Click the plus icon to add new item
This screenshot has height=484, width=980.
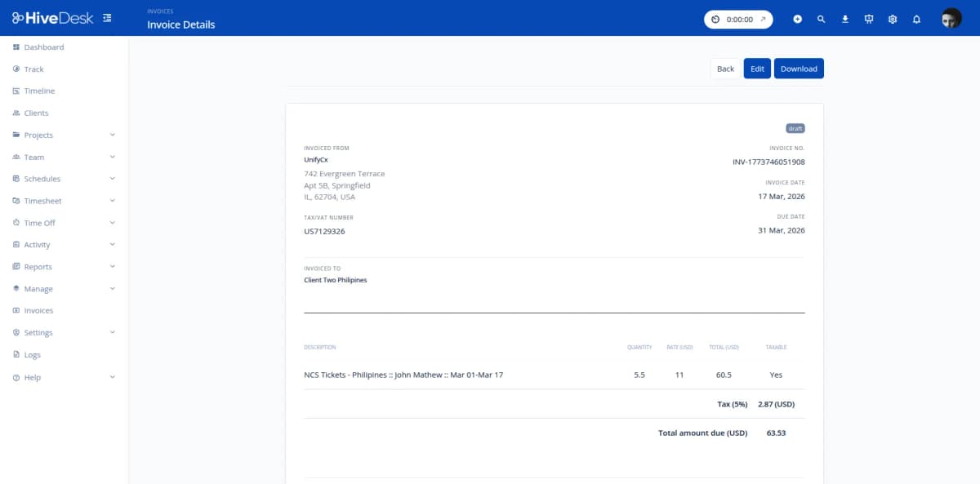[797, 18]
